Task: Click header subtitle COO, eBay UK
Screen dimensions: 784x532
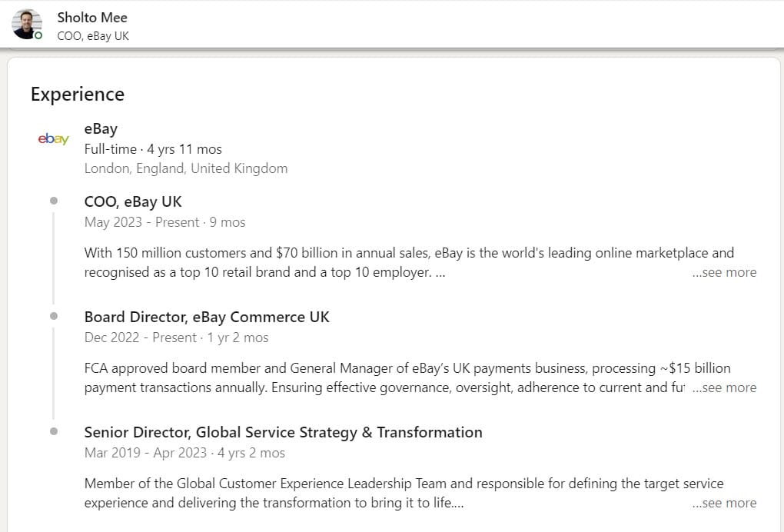Action: coord(93,35)
